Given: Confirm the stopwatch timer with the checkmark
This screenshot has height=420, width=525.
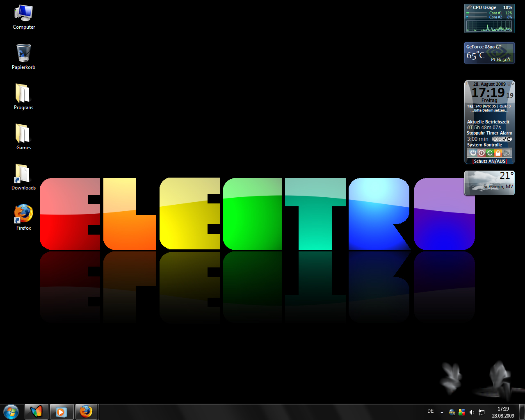Looking at the screenshot, I should (x=504, y=139).
